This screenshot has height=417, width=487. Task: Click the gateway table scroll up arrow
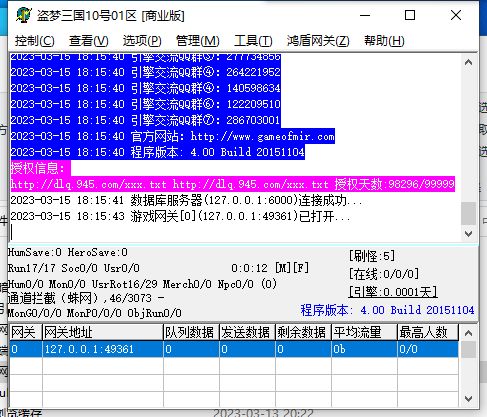point(468,333)
